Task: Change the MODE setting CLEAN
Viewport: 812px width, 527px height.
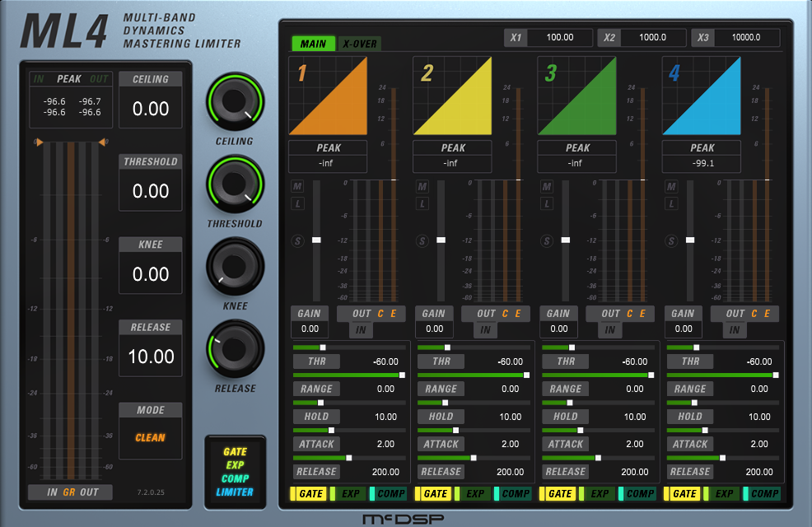Action: pos(151,437)
